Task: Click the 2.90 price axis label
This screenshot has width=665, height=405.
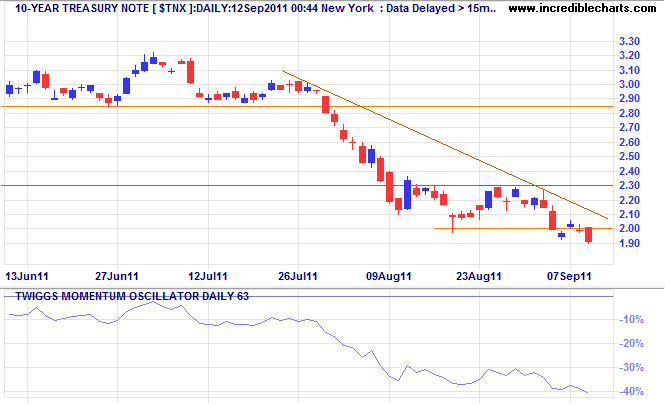Action: coord(629,99)
